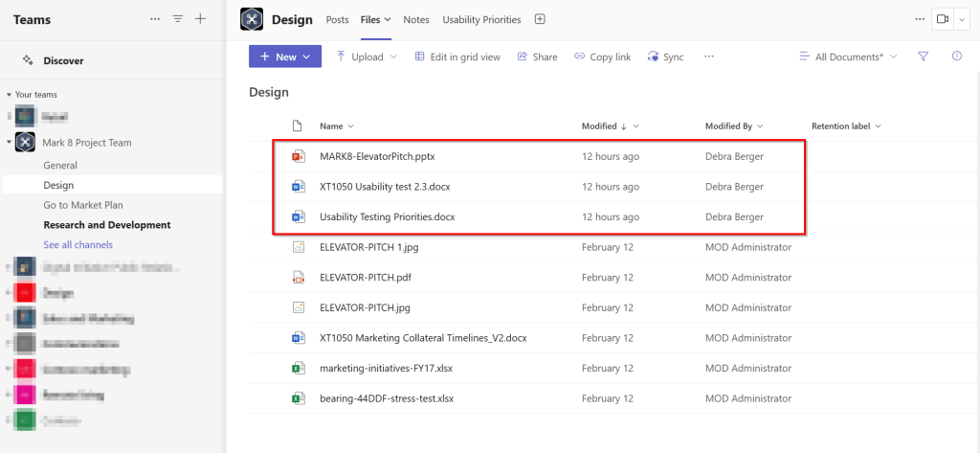Collapse the Mark 8 Project Team tree
This screenshot has height=453, width=980.
click(x=10, y=143)
